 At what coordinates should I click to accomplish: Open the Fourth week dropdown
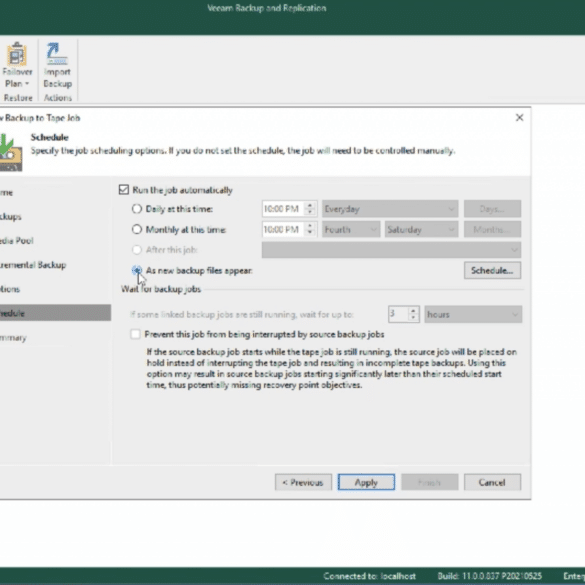click(351, 229)
